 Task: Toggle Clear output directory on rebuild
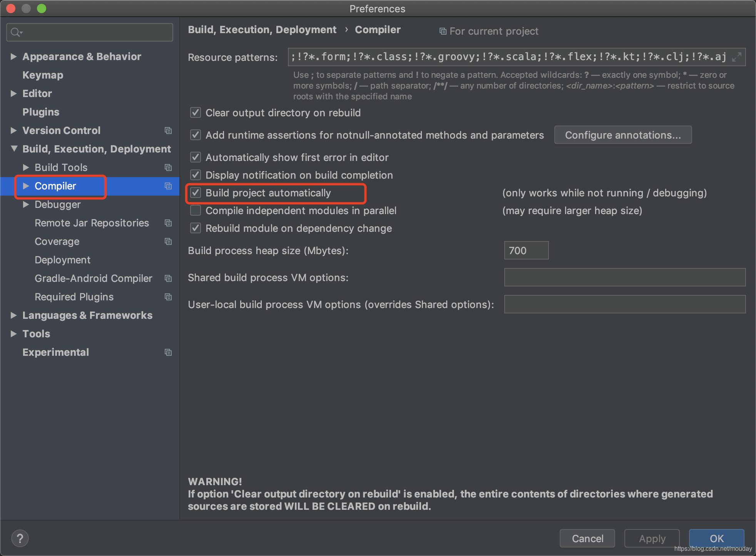(x=196, y=113)
